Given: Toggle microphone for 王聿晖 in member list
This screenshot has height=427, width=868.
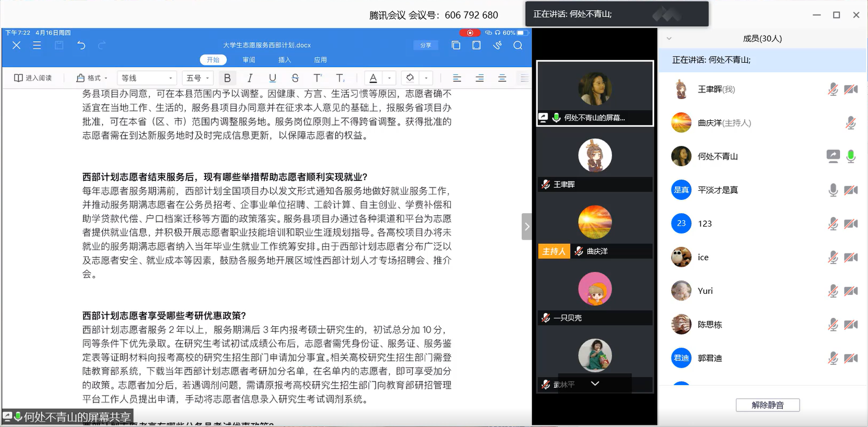Looking at the screenshot, I should (833, 90).
